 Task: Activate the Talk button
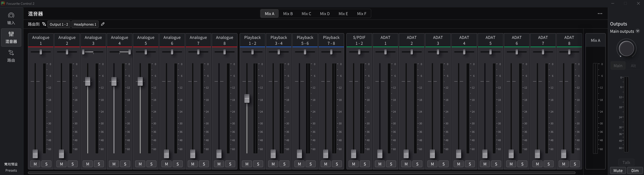(x=626, y=162)
